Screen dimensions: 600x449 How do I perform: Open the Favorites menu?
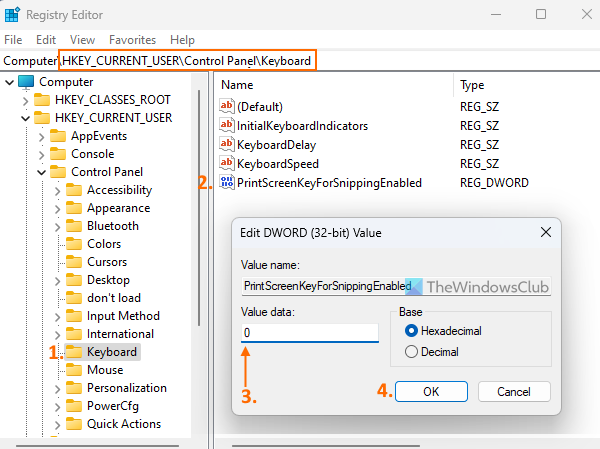[x=132, y=40]
